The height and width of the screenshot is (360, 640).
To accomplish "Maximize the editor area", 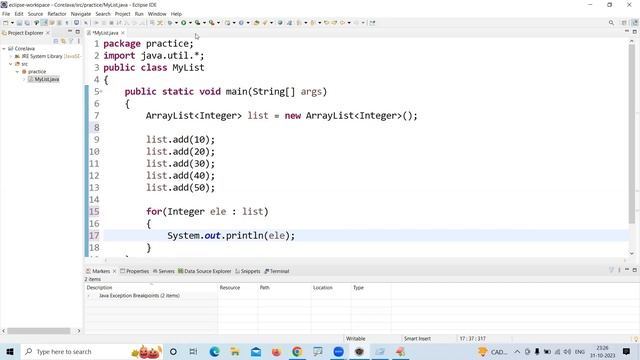I will (635, 31).
